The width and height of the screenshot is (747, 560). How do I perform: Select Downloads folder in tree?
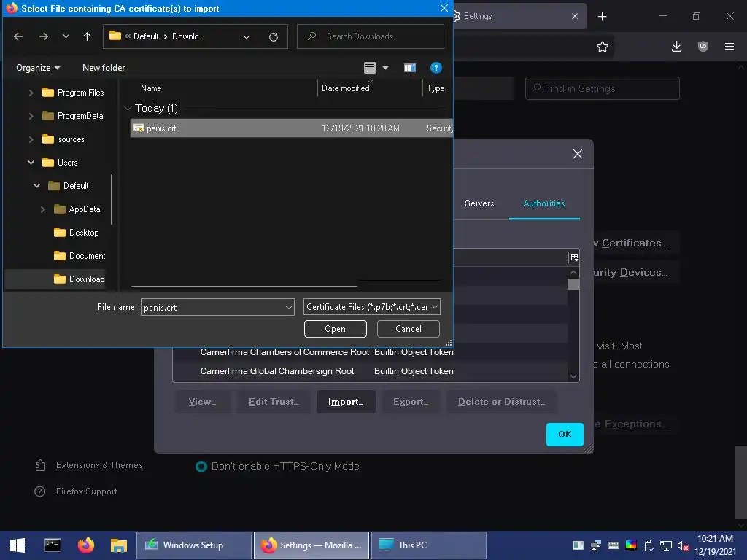(x=79, y=279)
